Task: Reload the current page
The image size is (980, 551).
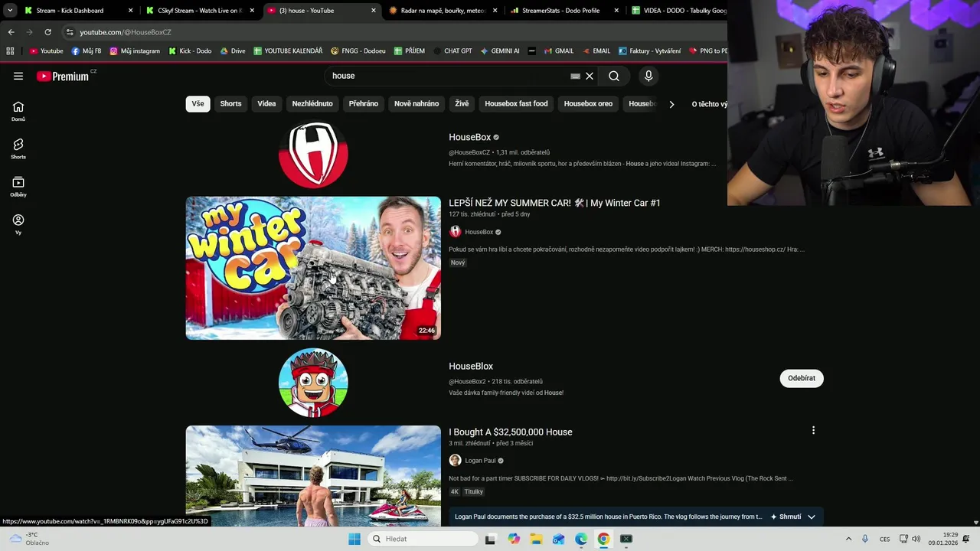Action: (47, 32)
